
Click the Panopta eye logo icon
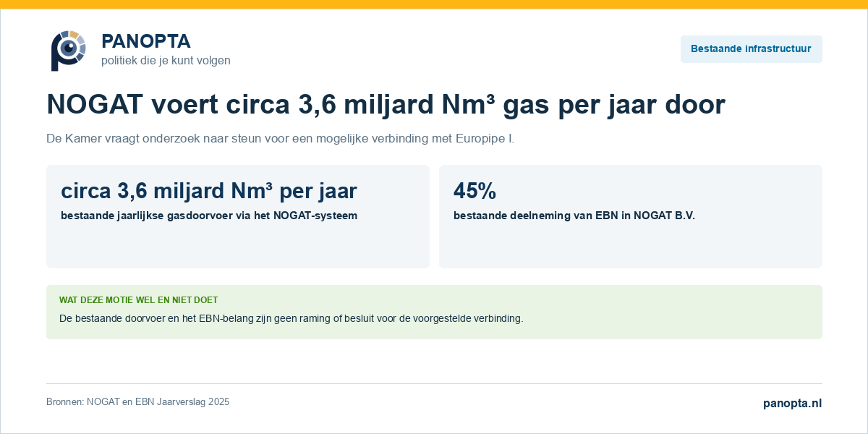pos(69,50)
